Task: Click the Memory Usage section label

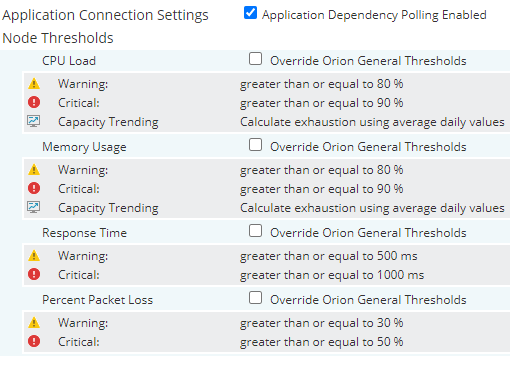Action: (84, 147)
